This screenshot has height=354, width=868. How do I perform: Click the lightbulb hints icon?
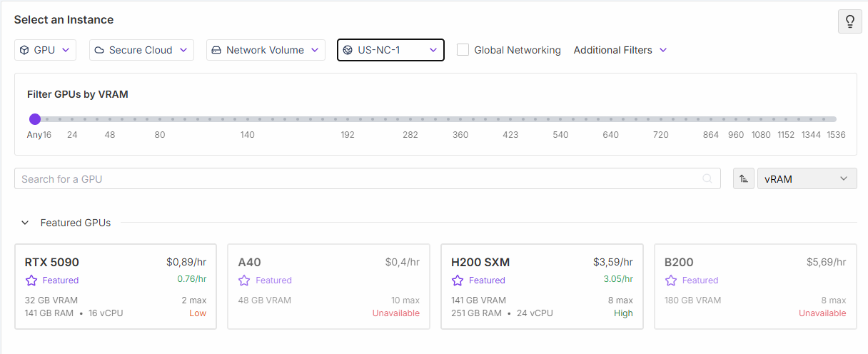[x=849, y=21]
